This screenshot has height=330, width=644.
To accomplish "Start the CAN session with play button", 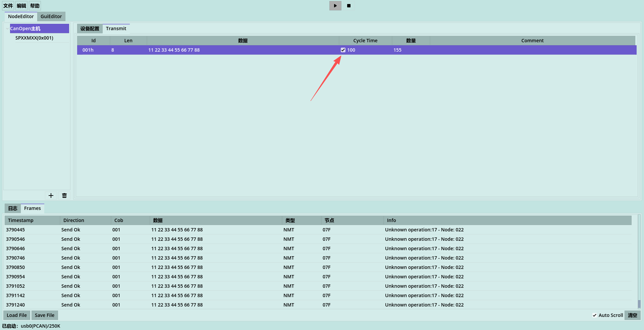I will click(x=335, y=6).
